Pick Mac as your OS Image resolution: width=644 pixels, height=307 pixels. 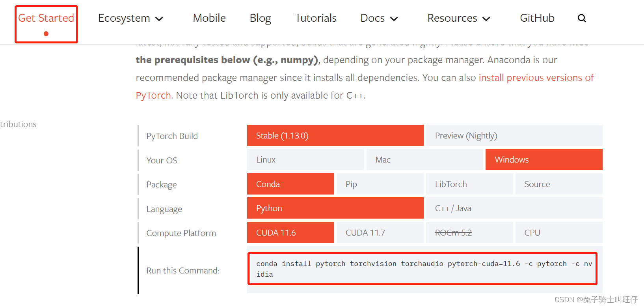click(424, 160)
